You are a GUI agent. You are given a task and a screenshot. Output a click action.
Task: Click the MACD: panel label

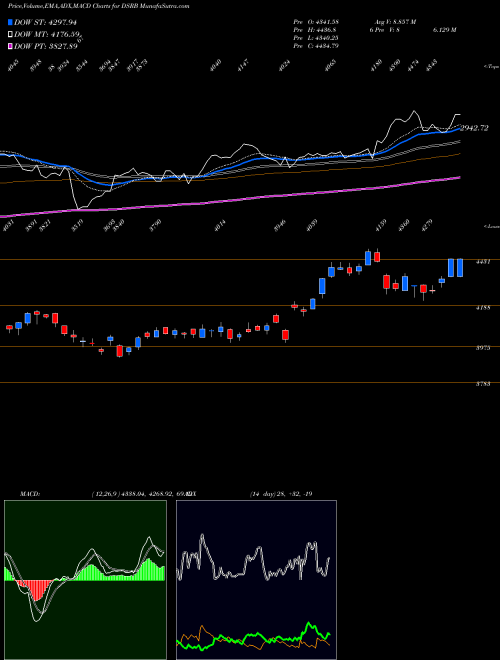[x=29, y=494]
